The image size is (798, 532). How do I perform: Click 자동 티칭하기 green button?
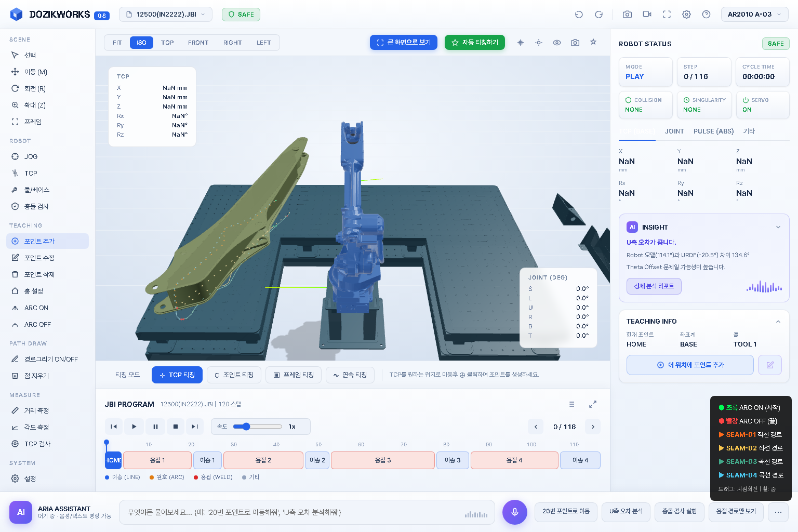point(475,43)
